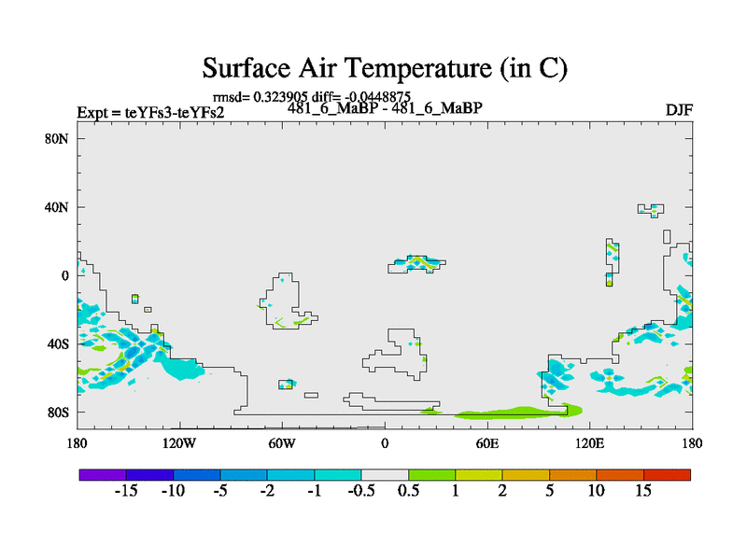This screenshot has width=747, height=560.
Task: Select the 60E longitude axis label
Action: (487, 442)
